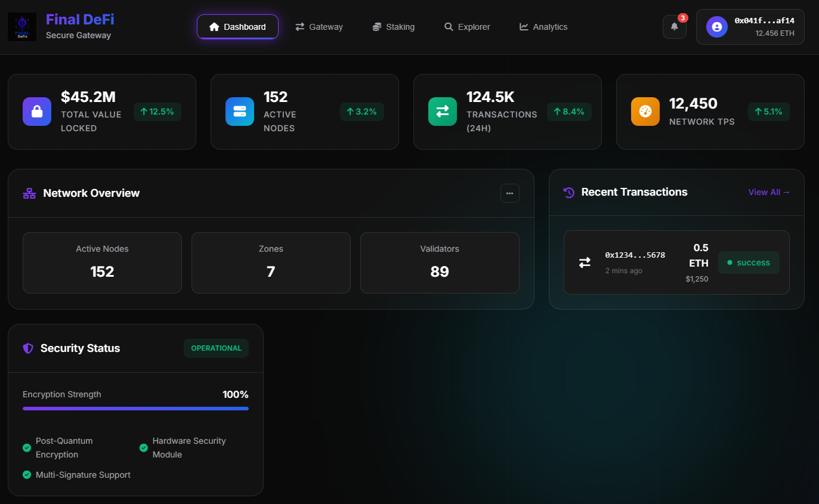Screen dimensions: 819x504
Task: Go to the Staking tab
Action: (x=393, y=27)
